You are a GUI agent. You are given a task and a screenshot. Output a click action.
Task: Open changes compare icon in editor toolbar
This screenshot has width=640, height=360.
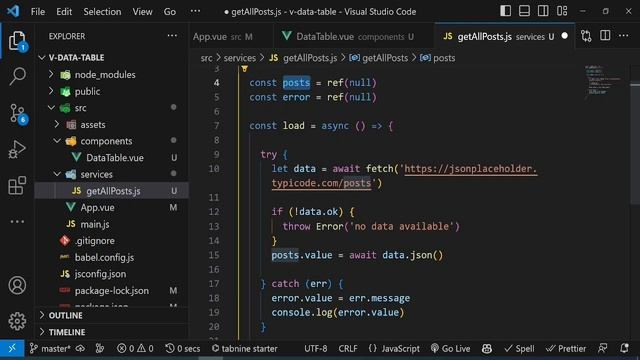click(x=586, y=36)
